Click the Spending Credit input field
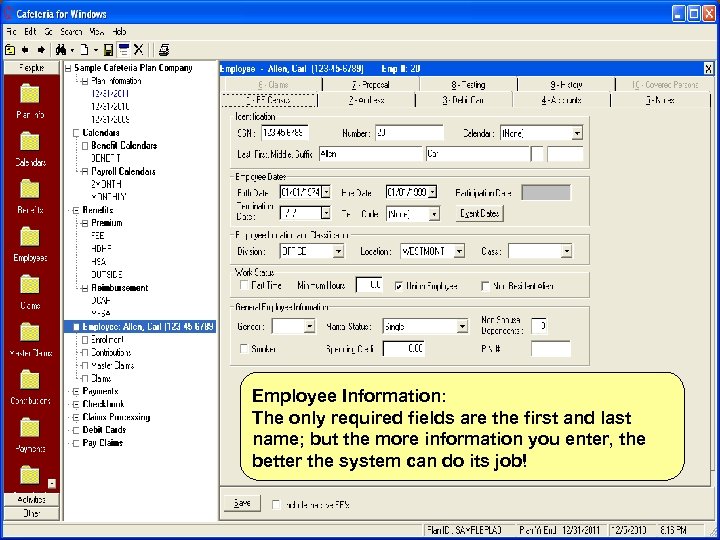Image resolution: width=720 pixels, height=540 pixels. [x=404, y=349]
